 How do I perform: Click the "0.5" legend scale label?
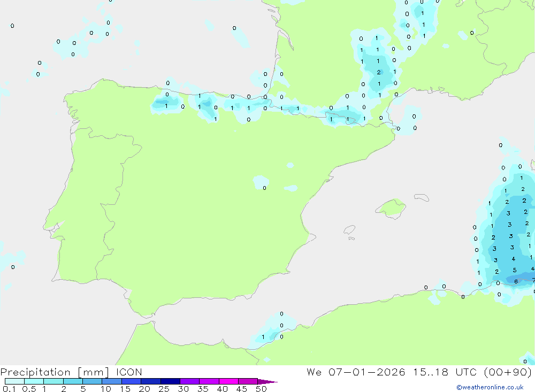(29, 389)
